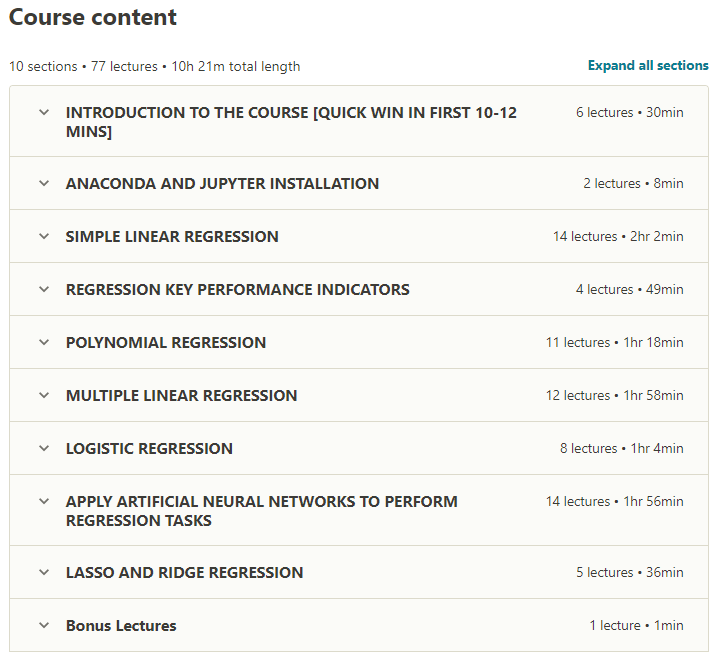Expand Anaconda and Jupyter Installation chevron
Viewport: 717px width, 659px height.
click(44, 183)
